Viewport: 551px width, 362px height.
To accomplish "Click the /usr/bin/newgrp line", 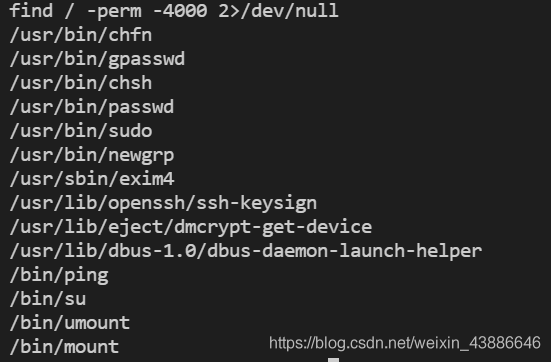I will (x=92, y=155).
